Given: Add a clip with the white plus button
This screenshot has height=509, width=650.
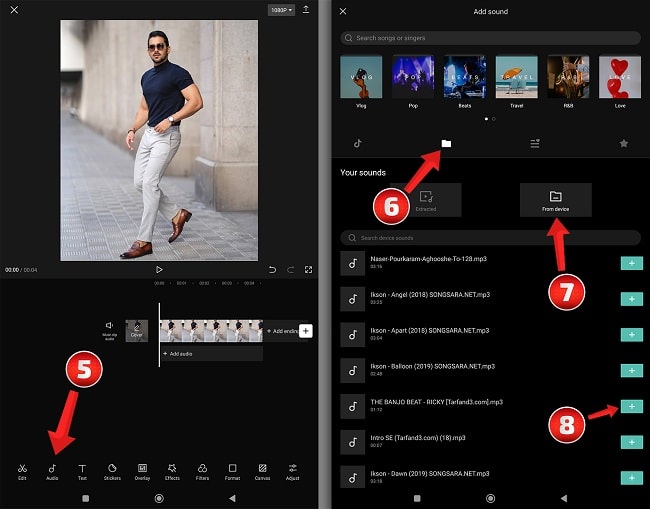Looking at the screenshot, I should coord(306,331).
